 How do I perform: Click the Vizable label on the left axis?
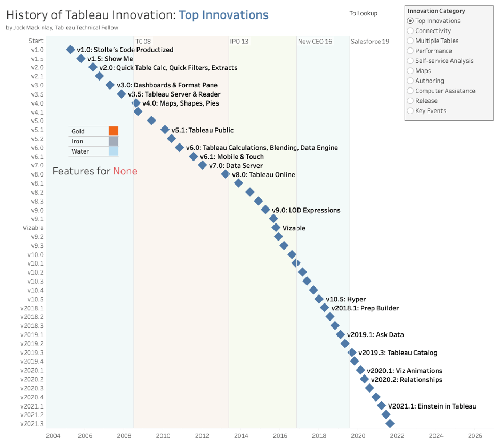point(33,228)
